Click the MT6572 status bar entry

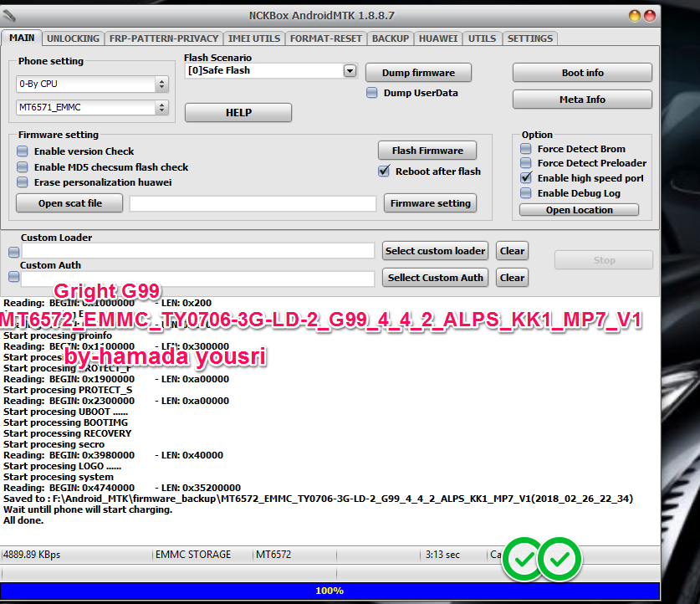coord(273,555)
